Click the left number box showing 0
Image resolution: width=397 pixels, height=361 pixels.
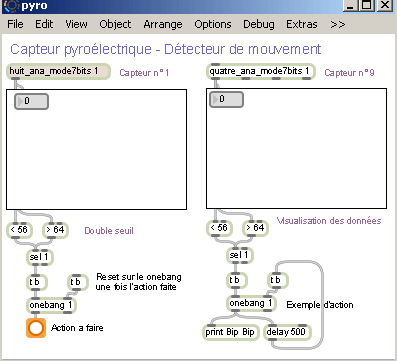[x=31, y=101]
